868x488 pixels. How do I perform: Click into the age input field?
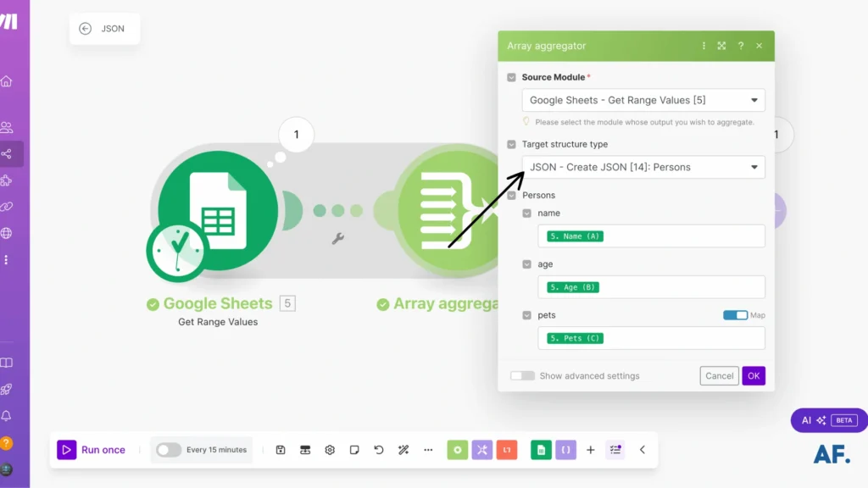pos(651,287)
